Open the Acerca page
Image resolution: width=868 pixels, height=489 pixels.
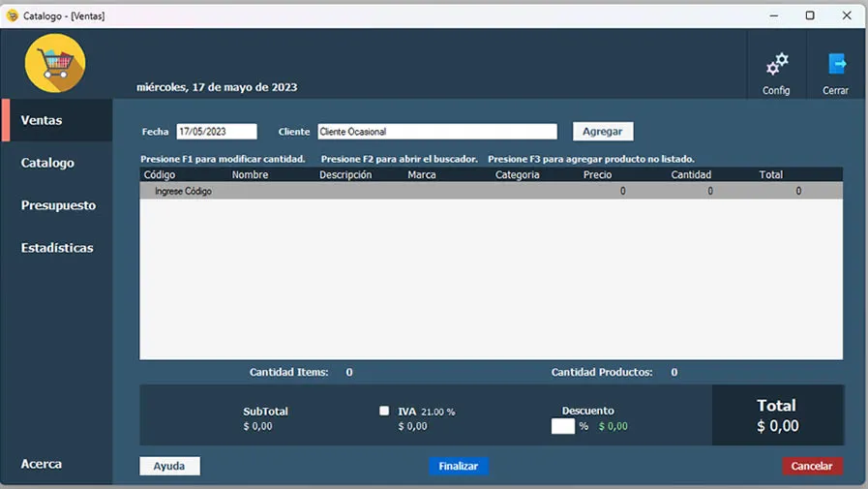[42, 464]
